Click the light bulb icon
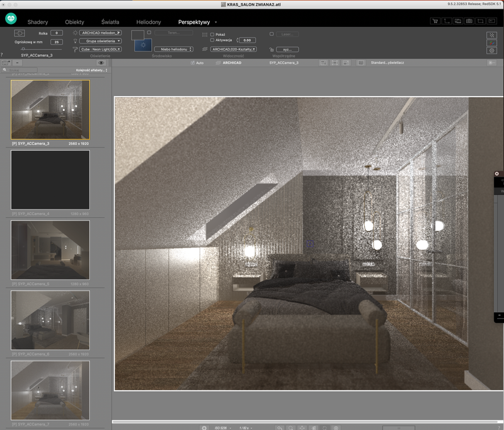Image resolution: width=504 pixels, height=430 pixels. pyautogui.click(x=75, y=41)
